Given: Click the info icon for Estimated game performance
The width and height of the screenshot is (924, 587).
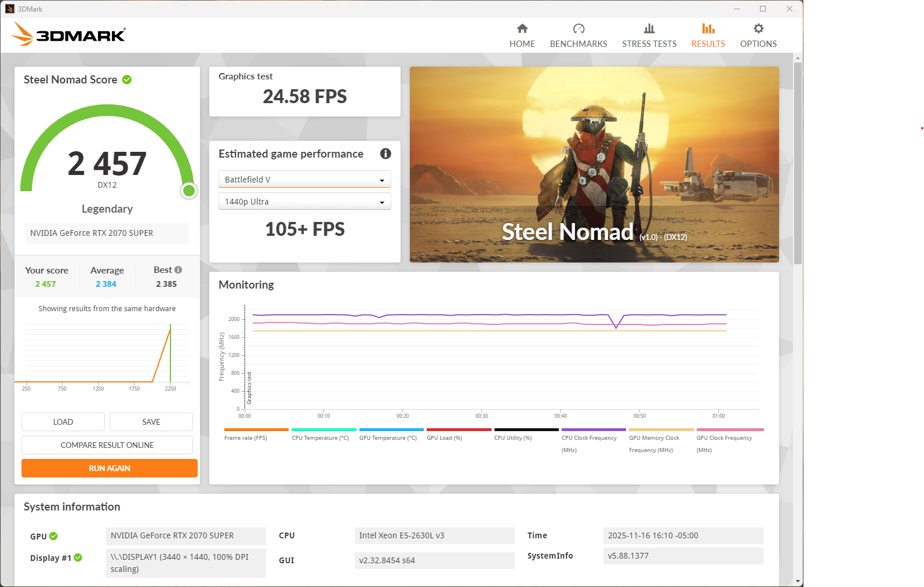Looking at the screenshot, I should tap(385, 154).
